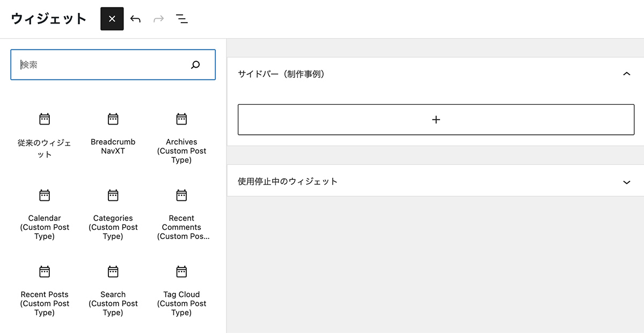Click the サイドバー（制作事例） section title
644x333 pixels.
pos(281,74)
